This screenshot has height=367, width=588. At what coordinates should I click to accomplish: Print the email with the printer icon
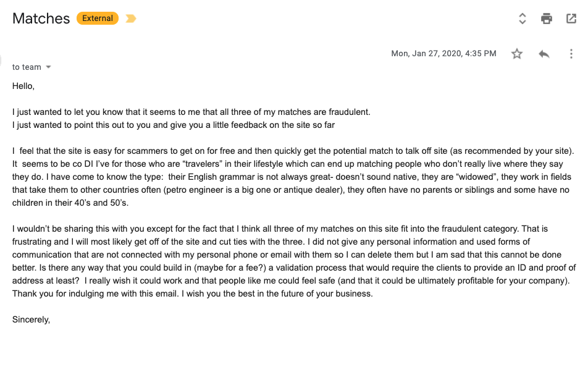(547, 19)
